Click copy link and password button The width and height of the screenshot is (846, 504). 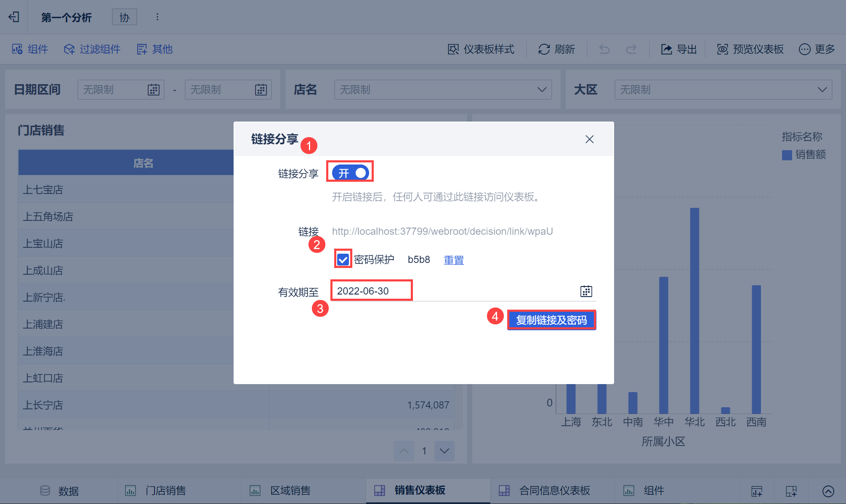[551, 320]
